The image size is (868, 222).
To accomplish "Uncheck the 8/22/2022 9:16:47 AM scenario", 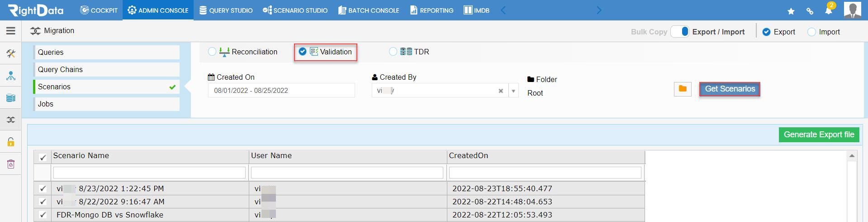I will click(x=43, y=202).
